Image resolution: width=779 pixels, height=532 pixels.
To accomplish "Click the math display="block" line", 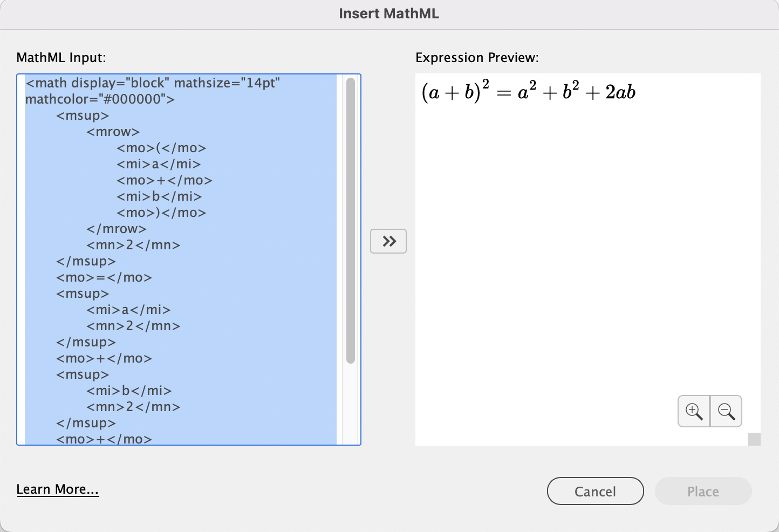I will (x=153, y=83).
